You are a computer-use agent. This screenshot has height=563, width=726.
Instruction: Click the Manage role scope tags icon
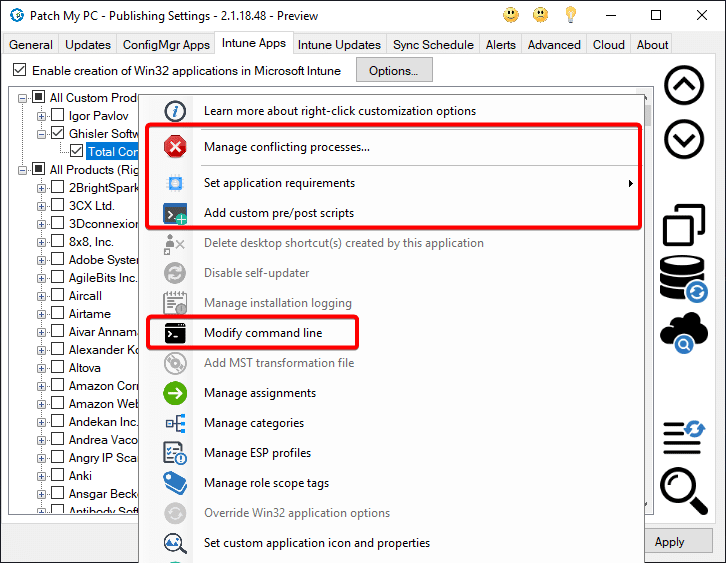[175, 483]
